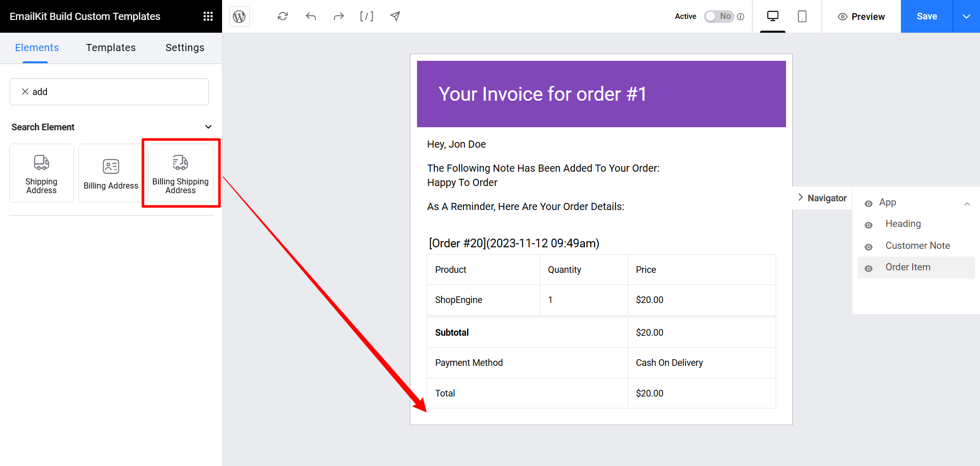Switch to desktop preview mode
The image size is (980, 466).
772,16
